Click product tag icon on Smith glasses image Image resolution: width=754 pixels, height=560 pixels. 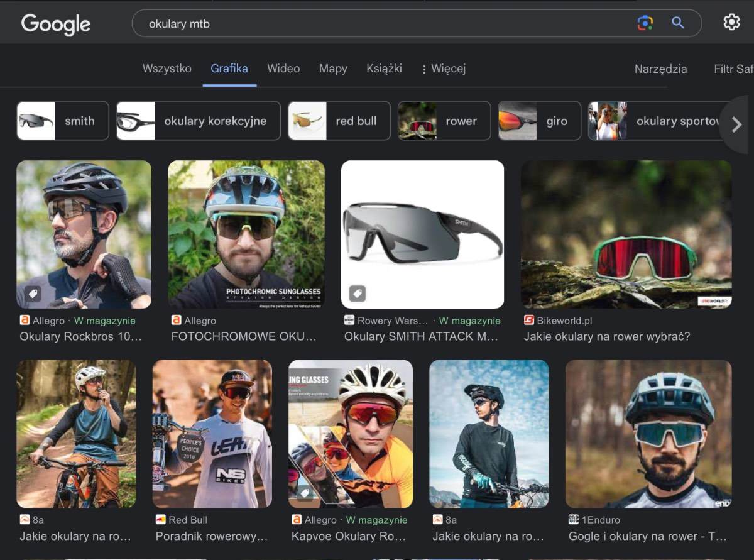(357, 294)
